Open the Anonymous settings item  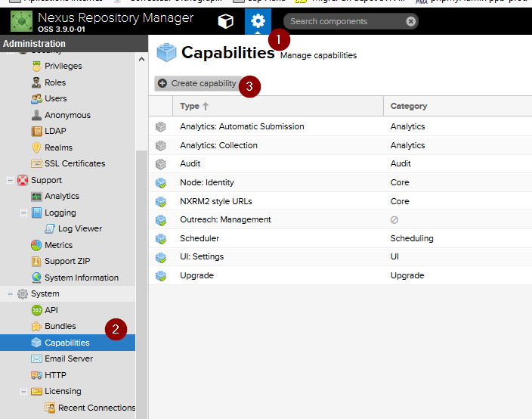[x=67, y=115]
